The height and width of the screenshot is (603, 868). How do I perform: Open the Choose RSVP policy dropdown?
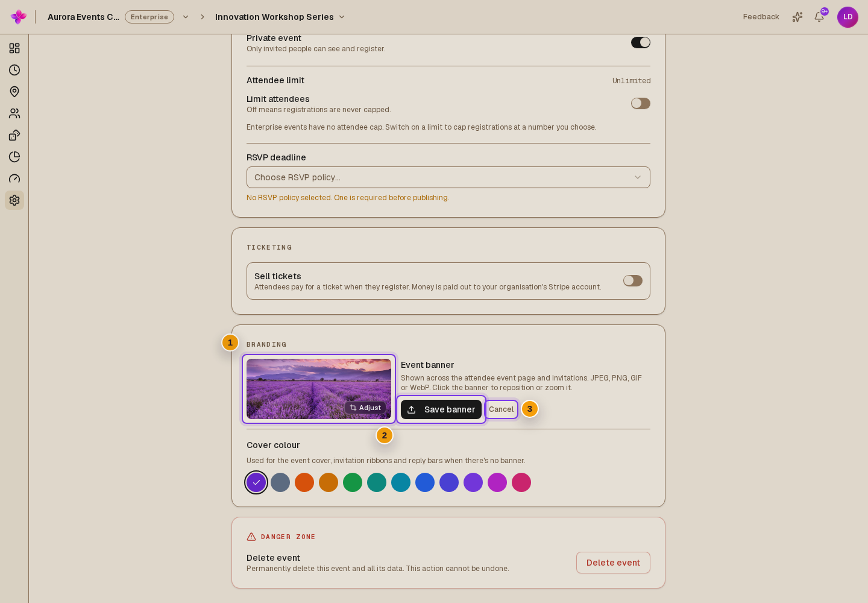pos(448,177)
